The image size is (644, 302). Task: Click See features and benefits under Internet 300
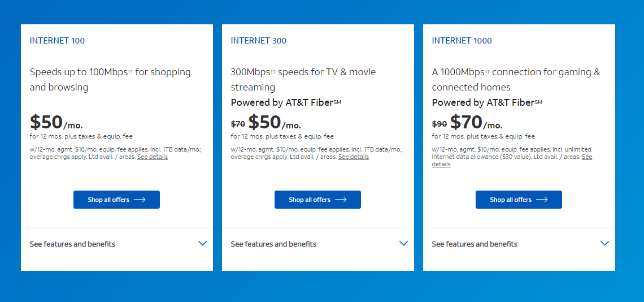pyautogui.click(x=273, y=244)
